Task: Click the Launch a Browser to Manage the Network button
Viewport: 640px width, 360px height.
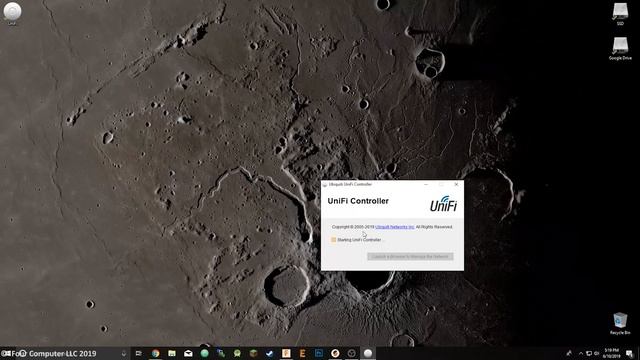Action: [x=410, y=256]
